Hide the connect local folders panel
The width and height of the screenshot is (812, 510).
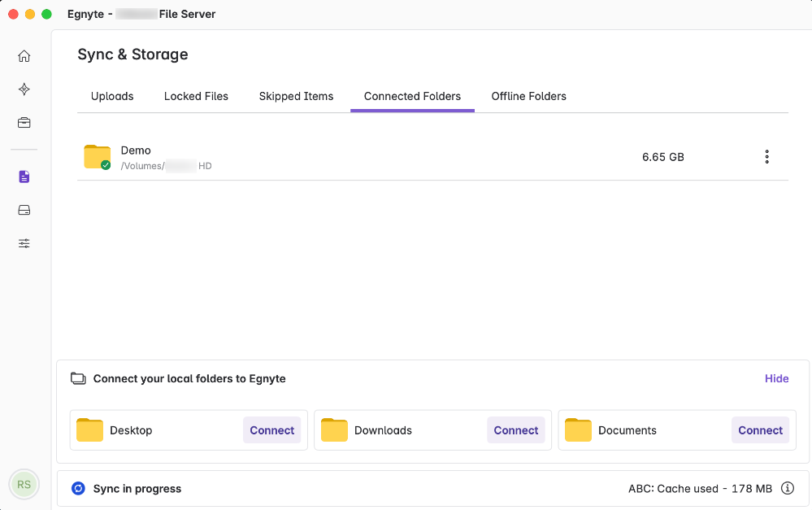tap(777, 378)
